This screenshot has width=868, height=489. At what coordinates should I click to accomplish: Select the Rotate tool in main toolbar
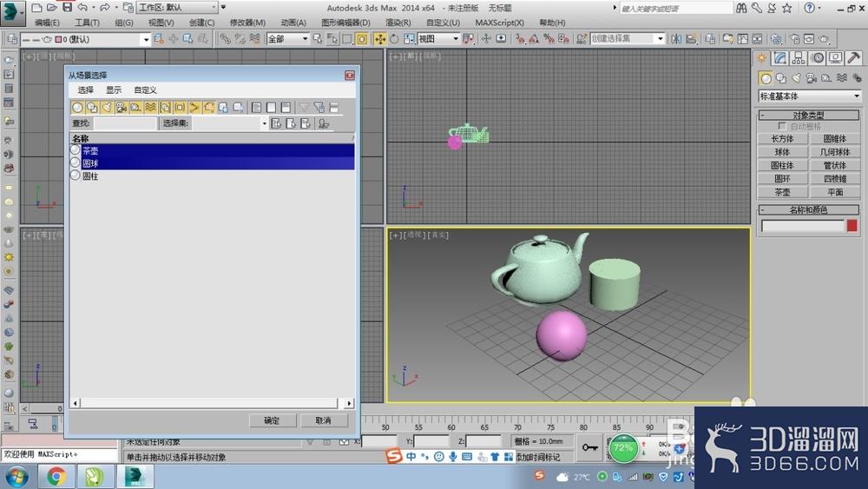click(394, 39)
